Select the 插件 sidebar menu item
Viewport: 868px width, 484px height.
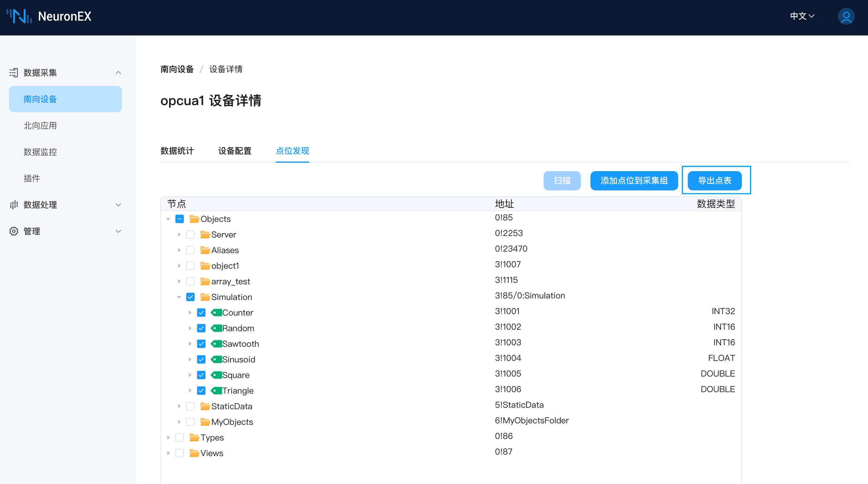(x=32, y=178)
